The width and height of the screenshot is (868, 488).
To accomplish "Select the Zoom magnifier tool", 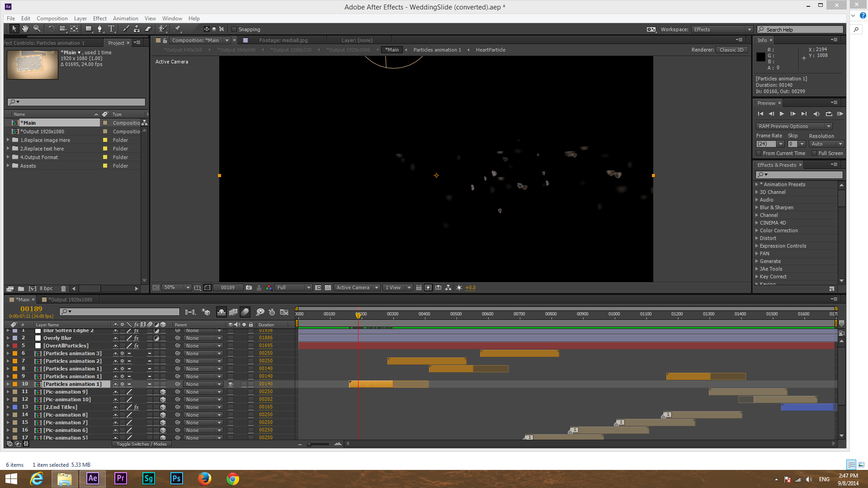I will point(37,29).
